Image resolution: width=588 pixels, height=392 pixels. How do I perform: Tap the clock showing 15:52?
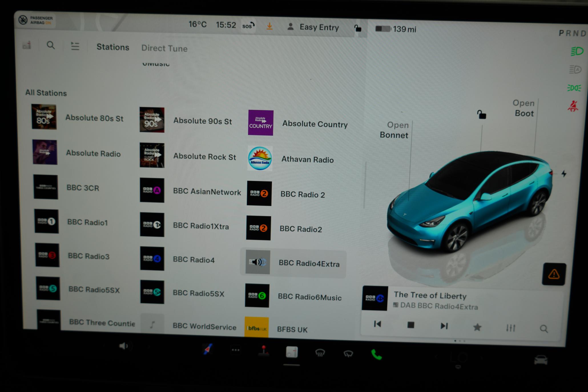[226, 25]
